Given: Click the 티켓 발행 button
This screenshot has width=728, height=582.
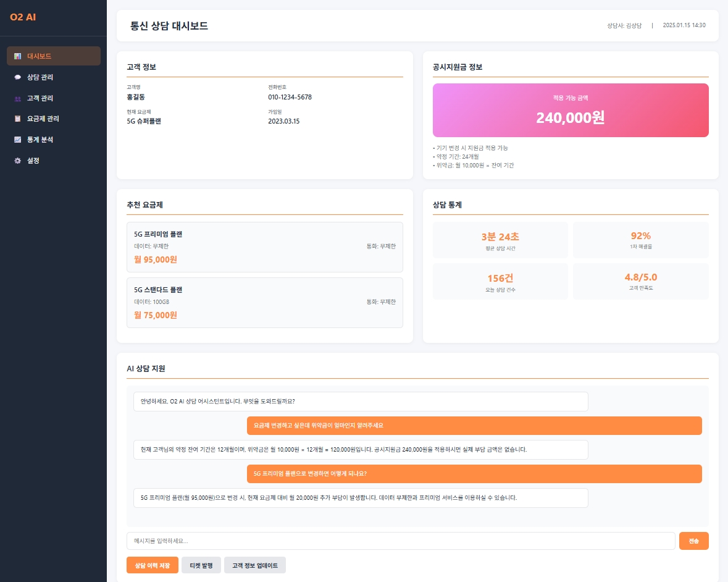Looking at the screenshot, I should coord(201,565).
